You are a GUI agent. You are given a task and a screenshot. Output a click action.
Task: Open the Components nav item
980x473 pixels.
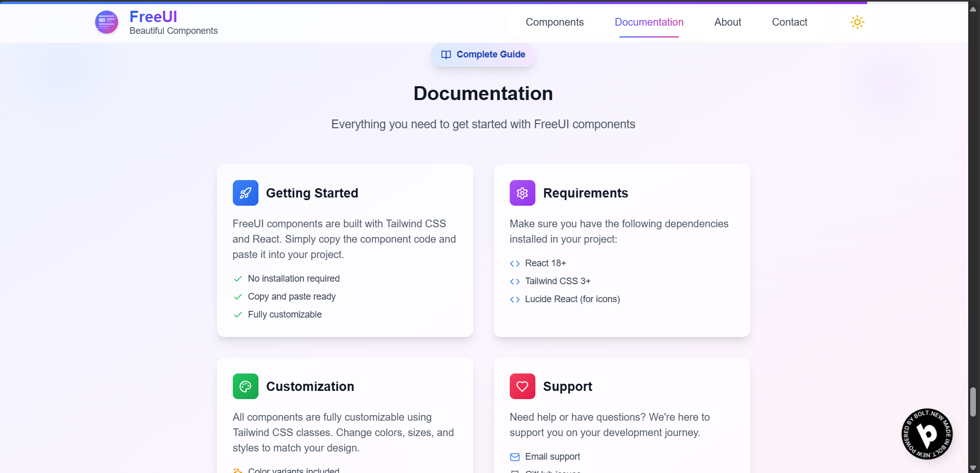(555, 22)
